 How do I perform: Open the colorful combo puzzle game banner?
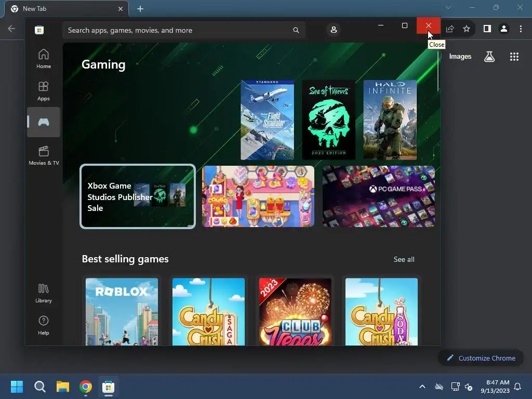point(258,196)
